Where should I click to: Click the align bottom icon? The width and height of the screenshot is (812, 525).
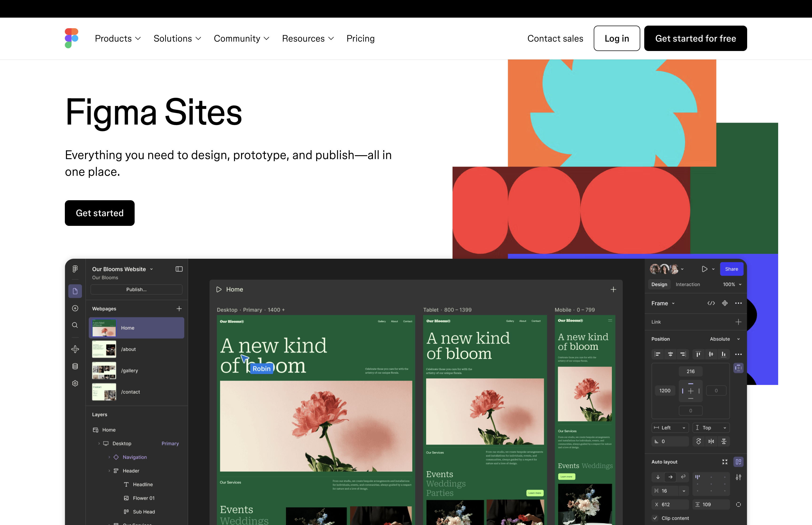[x=723, y=354]
